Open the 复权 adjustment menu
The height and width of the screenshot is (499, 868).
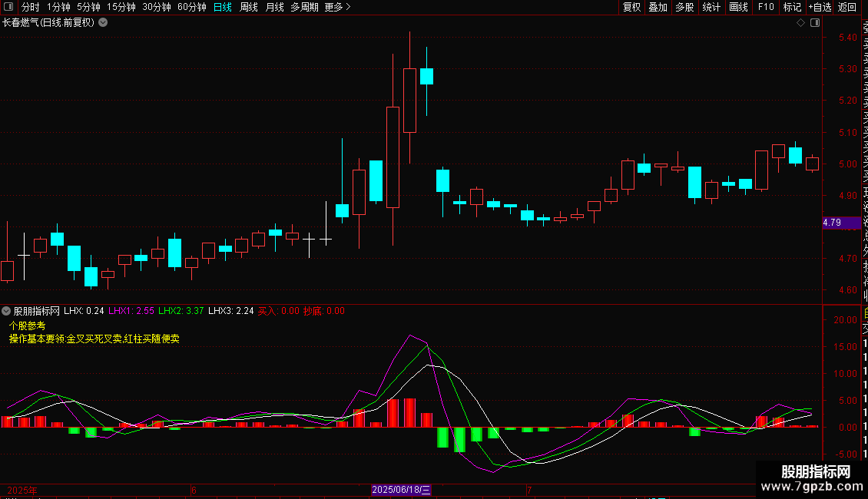click(x=631, y=7)
